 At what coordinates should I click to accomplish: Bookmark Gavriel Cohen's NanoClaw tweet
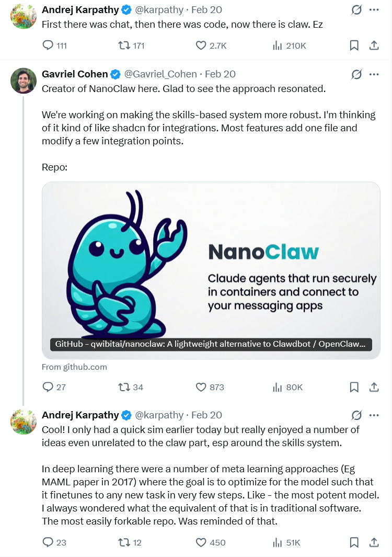tap(354, 387)
